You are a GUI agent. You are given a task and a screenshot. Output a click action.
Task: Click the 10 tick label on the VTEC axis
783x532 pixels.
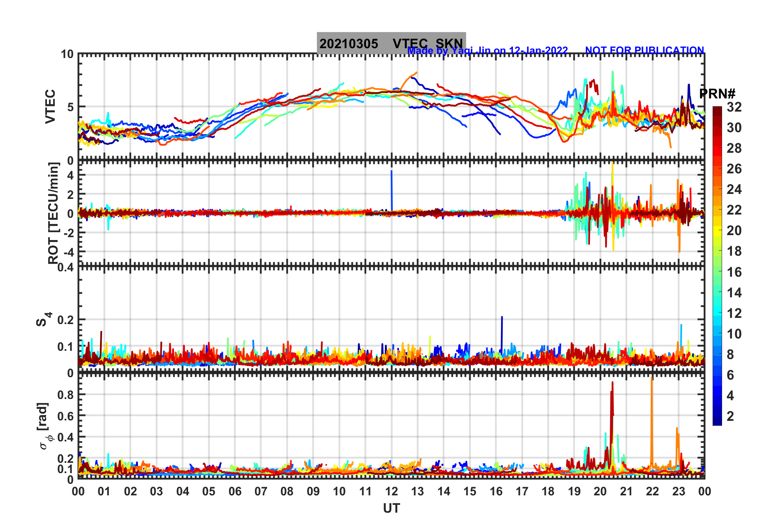67,54
